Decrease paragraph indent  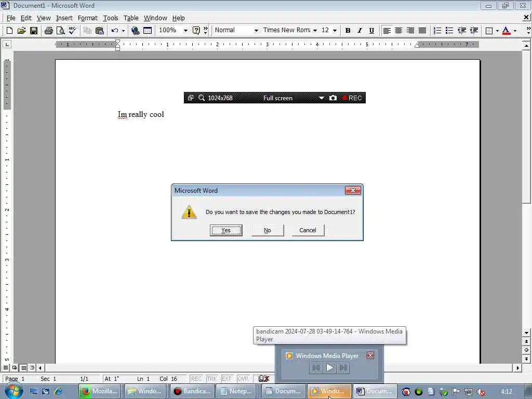click(x=461, y=31)
